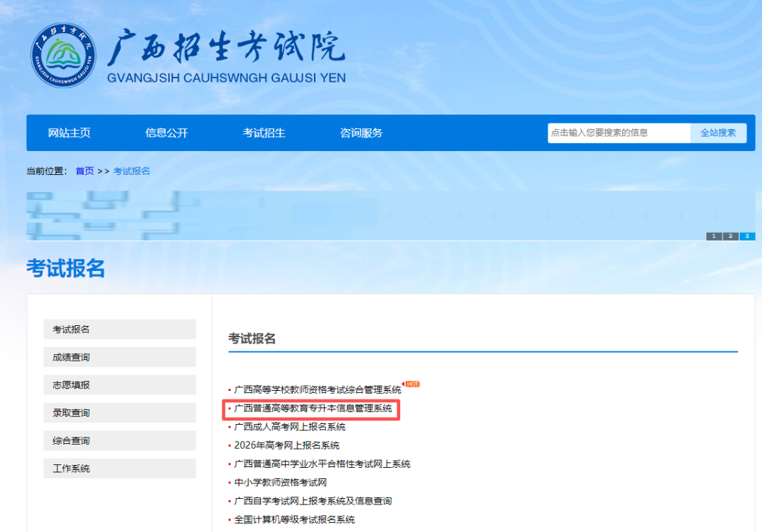Select 工作系统 in the left sidebar
The image size is (762, 532).
(119, 468)
